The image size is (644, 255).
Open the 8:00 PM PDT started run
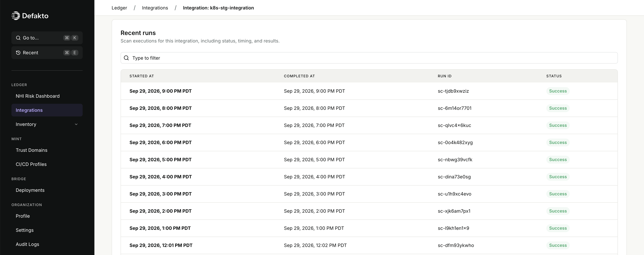[x=160, y=108]
